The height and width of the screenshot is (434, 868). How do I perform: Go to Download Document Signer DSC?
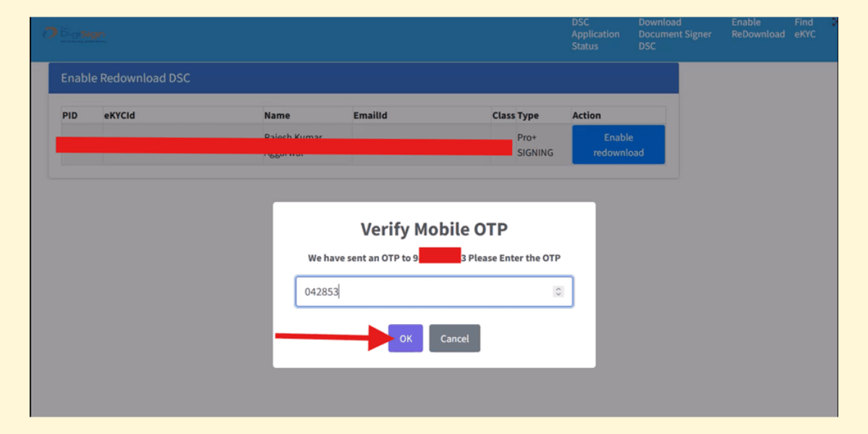[674, 34]
